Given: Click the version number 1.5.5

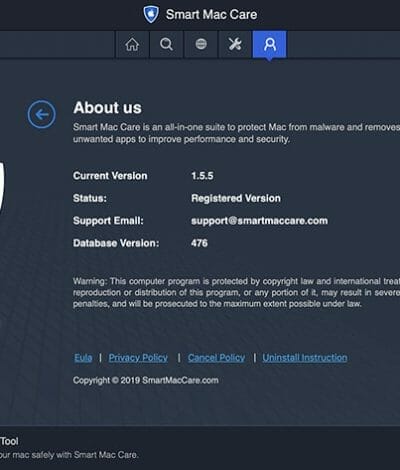Looking at the screenshot, I should click(202, 176).
